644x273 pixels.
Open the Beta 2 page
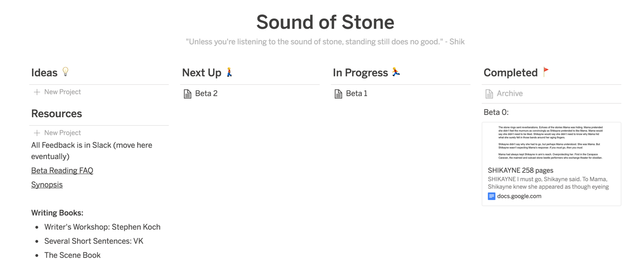[x=206, y=93]
